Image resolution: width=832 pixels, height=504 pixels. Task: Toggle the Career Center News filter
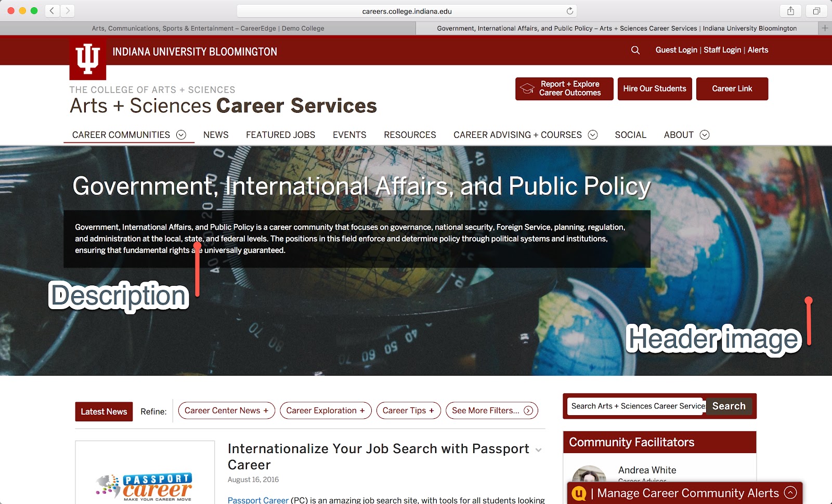226,410
